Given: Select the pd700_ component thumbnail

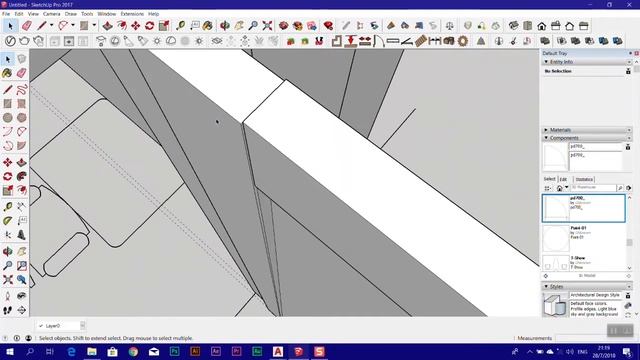Looking at the screenshot, I should [555, 208].
